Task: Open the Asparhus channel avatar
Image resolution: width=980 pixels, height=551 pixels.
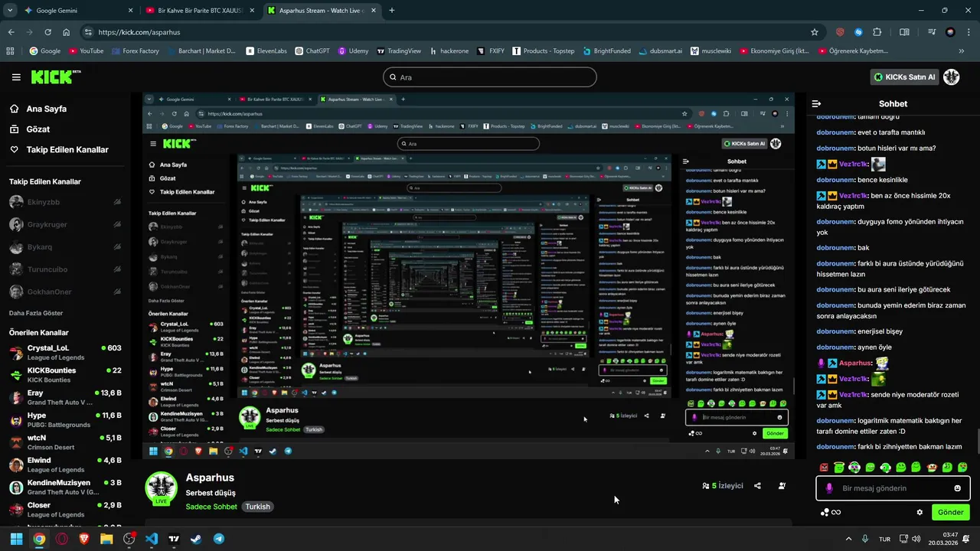Action: 162,488
